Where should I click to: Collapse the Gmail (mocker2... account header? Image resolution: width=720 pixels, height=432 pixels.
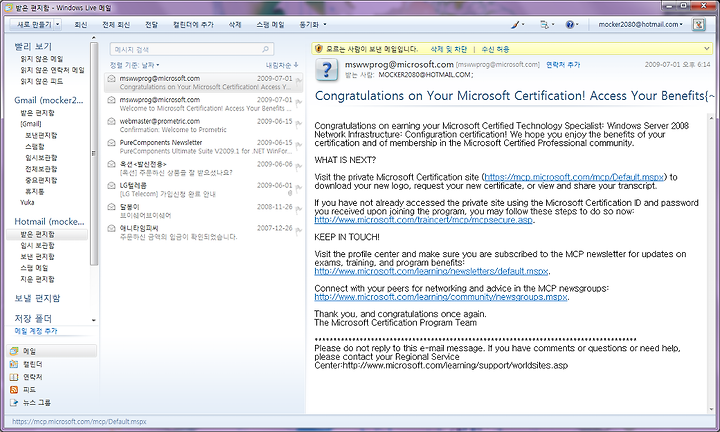coord(49,100)
